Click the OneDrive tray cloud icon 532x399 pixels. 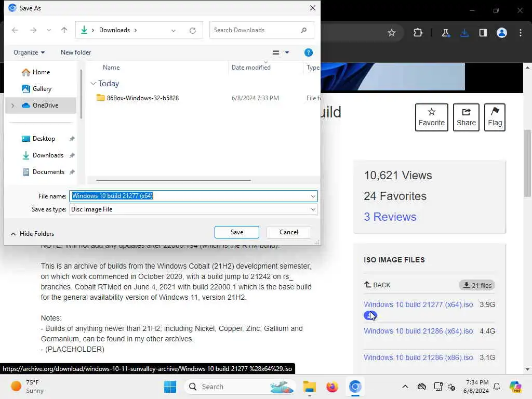422,387
